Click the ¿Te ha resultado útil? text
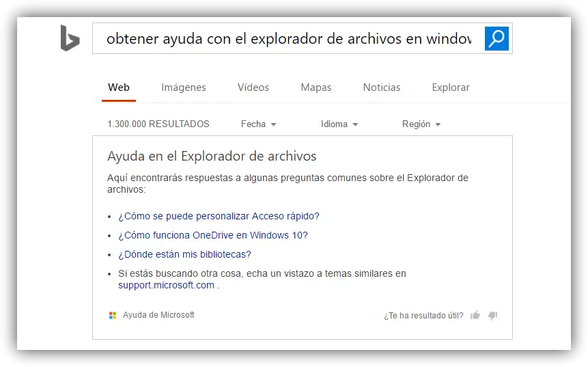Image resolution: width=588 pixels, height=367 pixels. click(423, 316)
